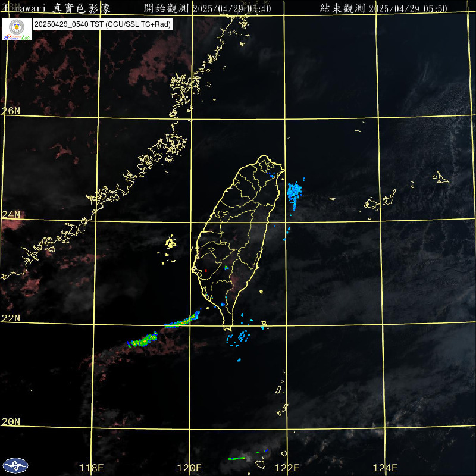Click the 122E longitude label
The image size is (476, 476).
287,468
